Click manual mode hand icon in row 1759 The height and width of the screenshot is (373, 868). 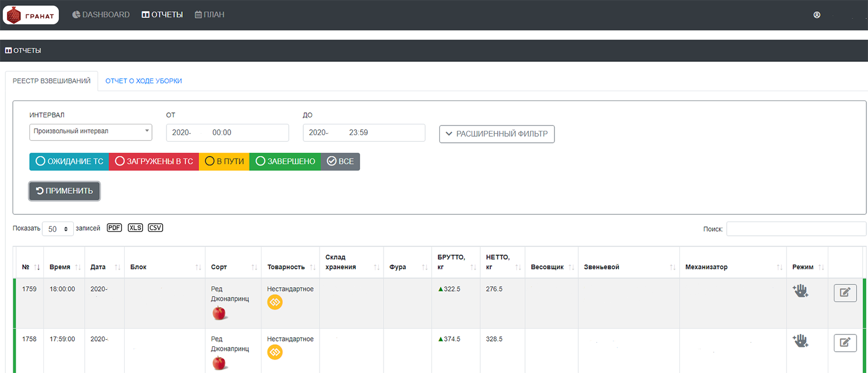tap(800, 291)
